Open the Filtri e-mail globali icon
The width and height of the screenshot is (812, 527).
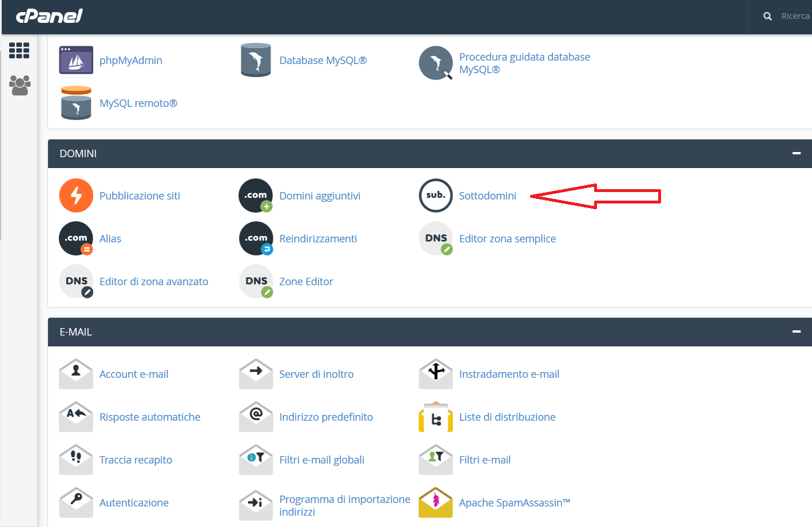point(256,460)
